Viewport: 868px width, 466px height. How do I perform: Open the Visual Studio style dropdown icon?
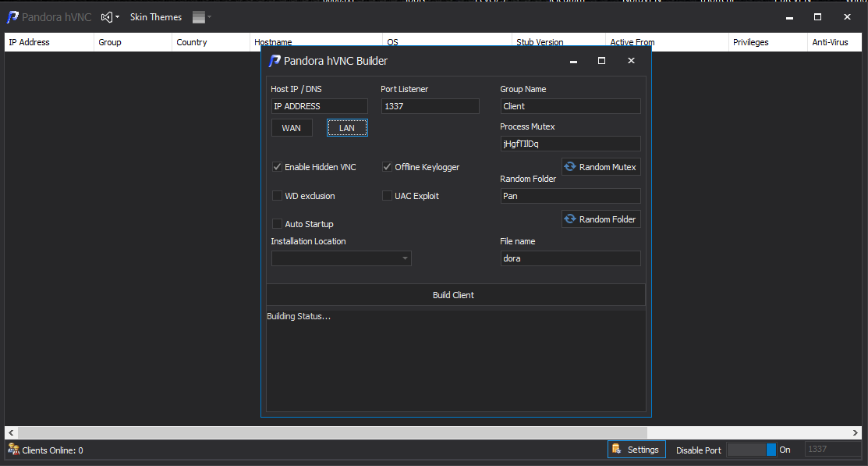(x=110, y=17)
